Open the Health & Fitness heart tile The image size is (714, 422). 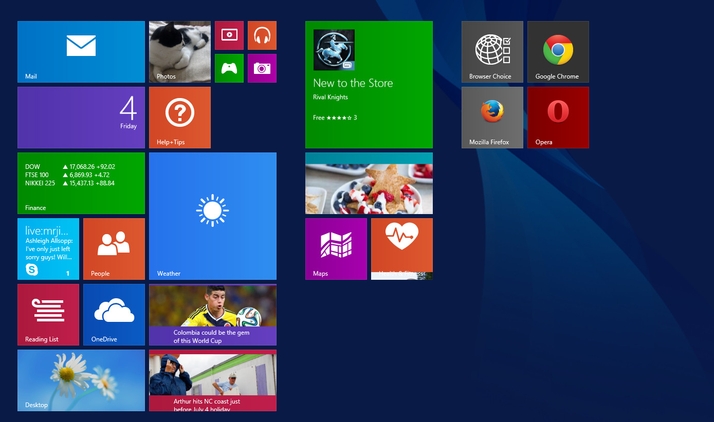(402, 249)
